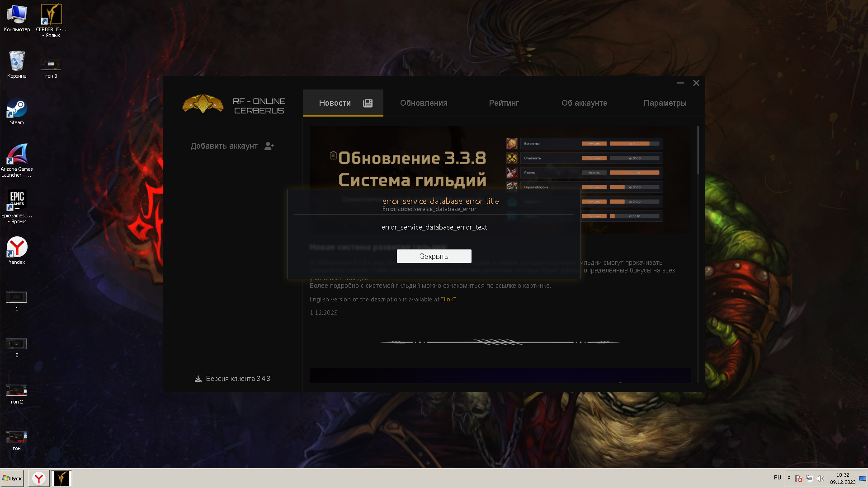
Task: Open the Новости tab
Action: coord(343,103)
